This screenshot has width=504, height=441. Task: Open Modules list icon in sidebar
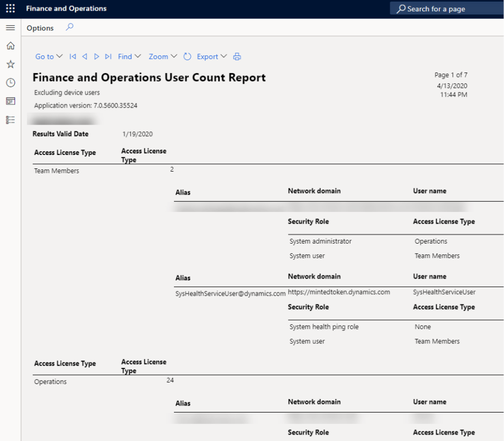point(10,120)
